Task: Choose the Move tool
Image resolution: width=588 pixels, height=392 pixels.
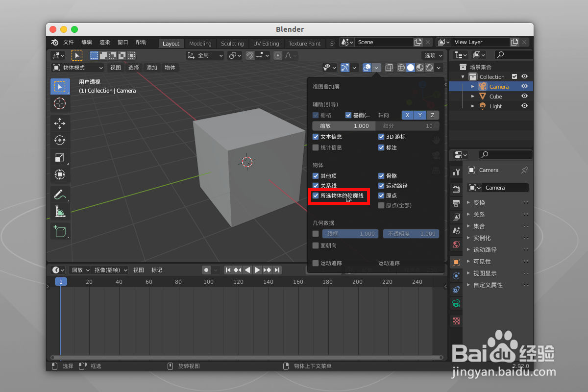Action: pos(60,123)
